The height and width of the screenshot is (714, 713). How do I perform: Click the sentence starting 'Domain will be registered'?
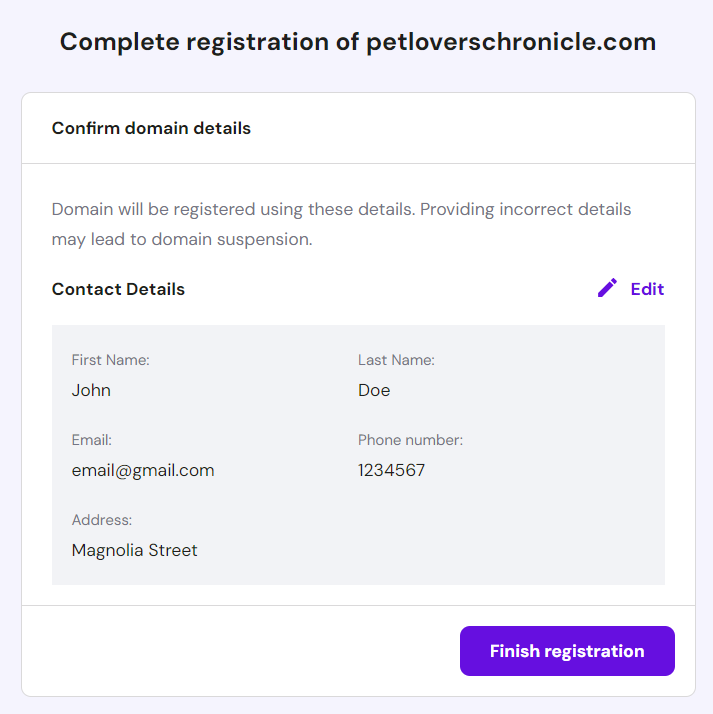click(x=233, y=210)
